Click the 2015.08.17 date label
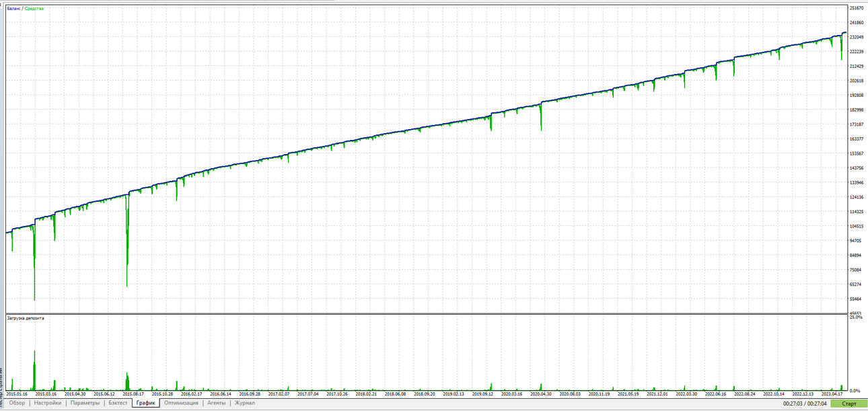This screenshot has width=868, height=411. coord(133,394)
